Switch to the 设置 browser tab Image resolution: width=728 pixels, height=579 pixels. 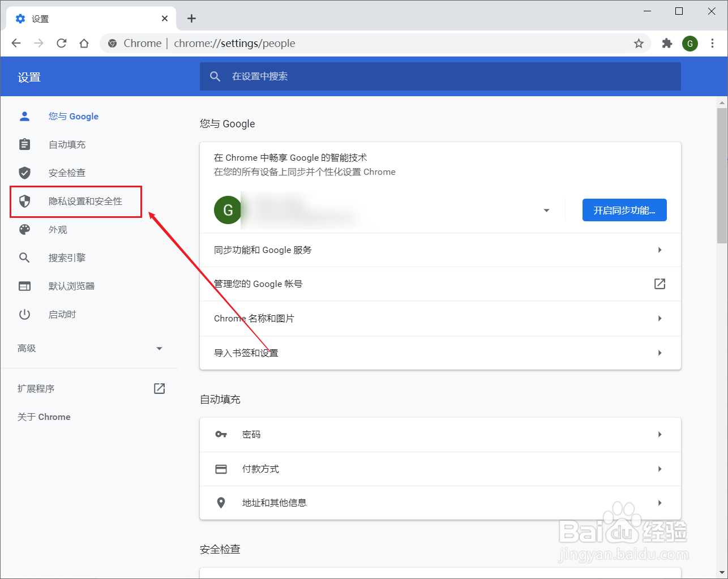[85, 18]
